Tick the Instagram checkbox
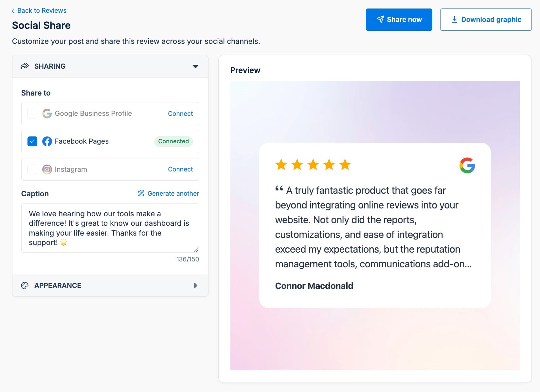Image resolution: width=540 pixels, height=392 pixels. (32, 169)
